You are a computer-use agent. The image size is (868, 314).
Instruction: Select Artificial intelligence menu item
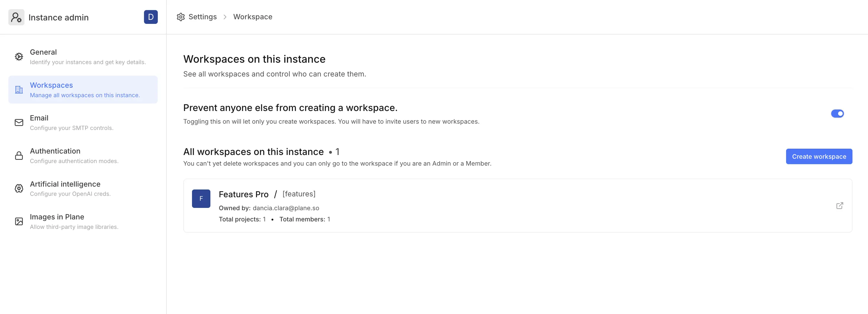[x=70, y=189]
